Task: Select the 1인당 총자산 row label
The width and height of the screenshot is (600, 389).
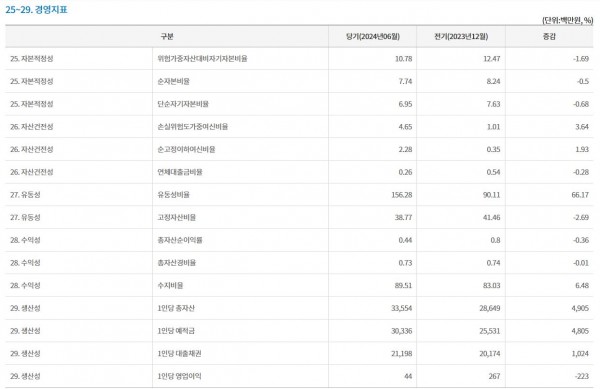Action: click(176, 308)
